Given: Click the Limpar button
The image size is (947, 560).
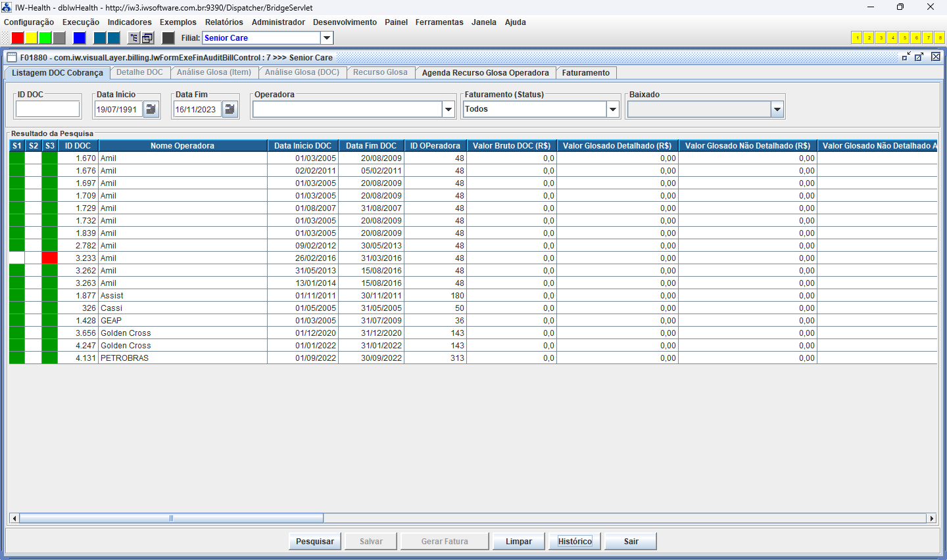Looking at the screenshot, I should (x=519, y=542).
